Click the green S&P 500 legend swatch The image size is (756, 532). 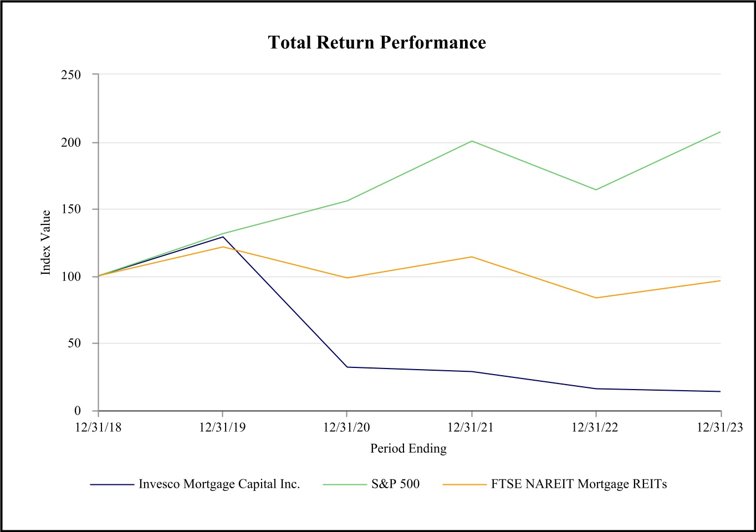tap(345, 484)
